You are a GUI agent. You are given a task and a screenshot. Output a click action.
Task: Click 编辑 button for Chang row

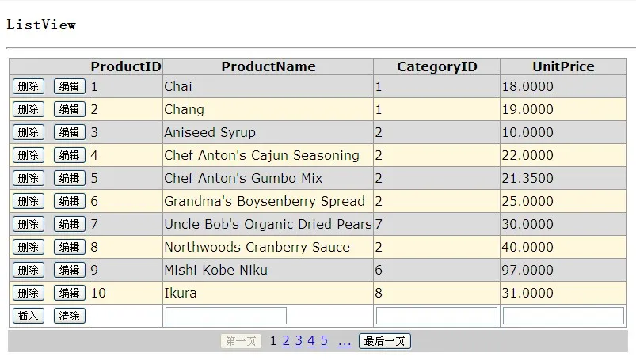[x=70, y=109]
